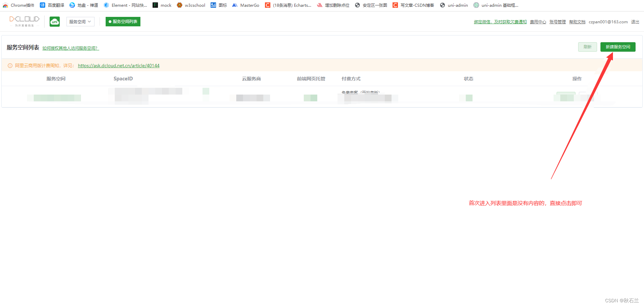Screen dimensions: 644x306
Task: Open 安定区一张图 bookmark
Action: (x=371, y=5)
